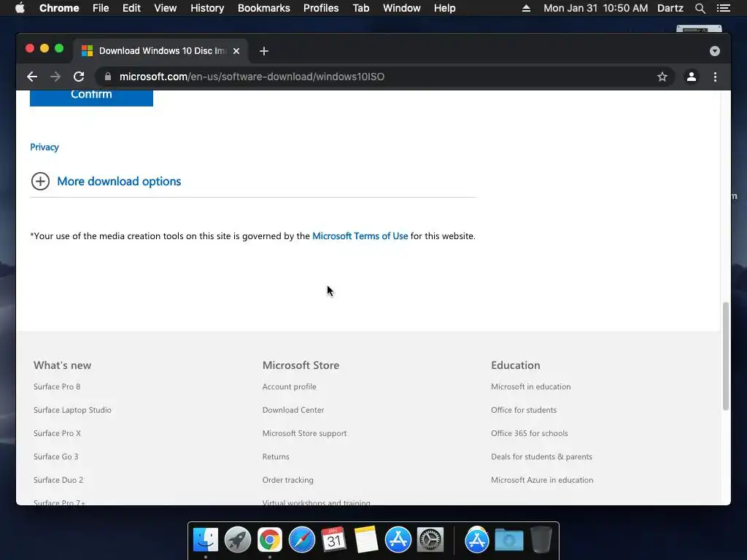This screenshot has height=560, width=747.
Task: Open Notes from the Dock
Action: pyautogui.click(x=366, y=540)
